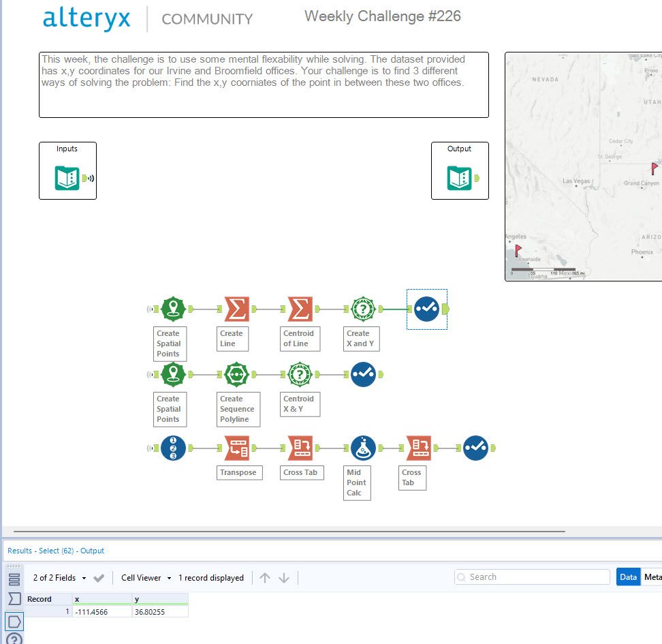The image size is (662, 644).
Task: Click the map thumbnail showing Las Vegas
Action: coord(584,166)
